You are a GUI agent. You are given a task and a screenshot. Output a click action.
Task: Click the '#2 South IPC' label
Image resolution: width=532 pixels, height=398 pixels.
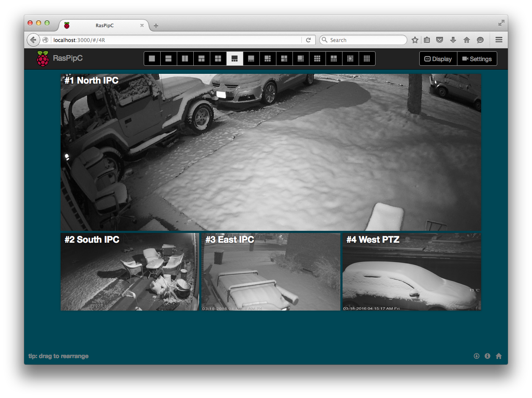tap(92, 239)
